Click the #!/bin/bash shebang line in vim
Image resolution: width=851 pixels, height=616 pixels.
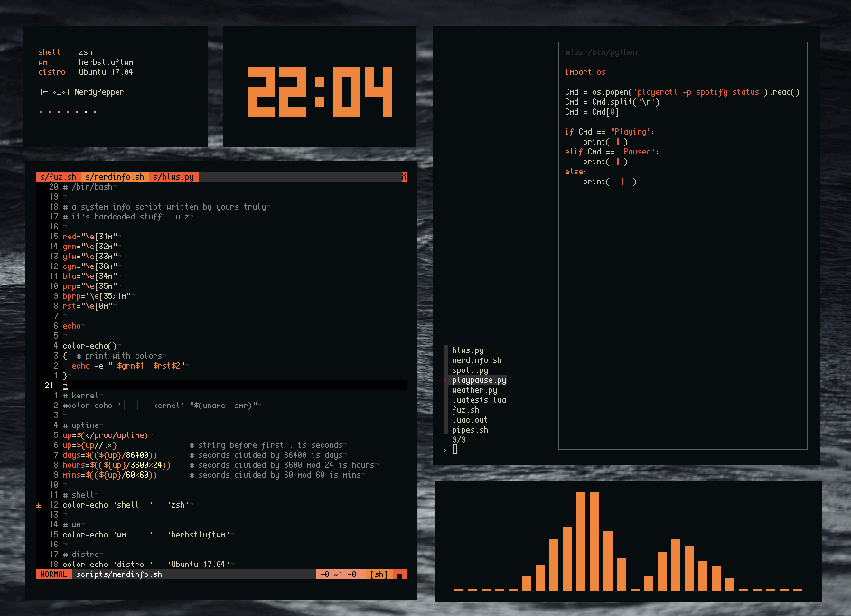[x=88, y=187]
